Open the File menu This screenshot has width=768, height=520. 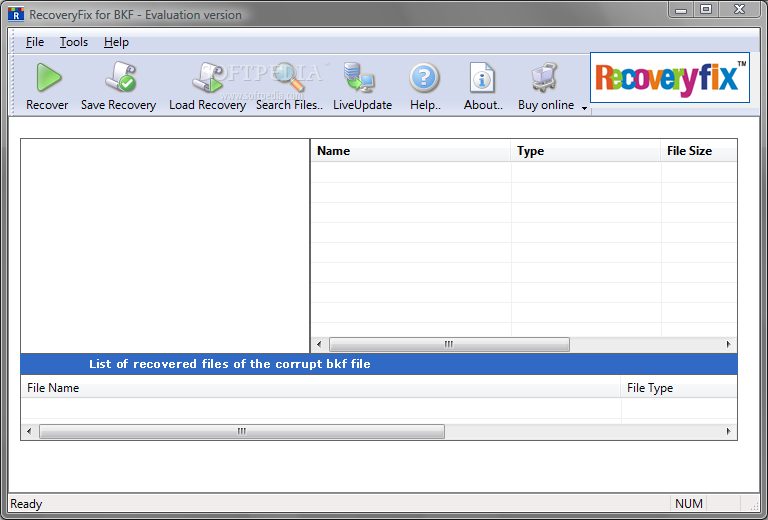(35, 42)
